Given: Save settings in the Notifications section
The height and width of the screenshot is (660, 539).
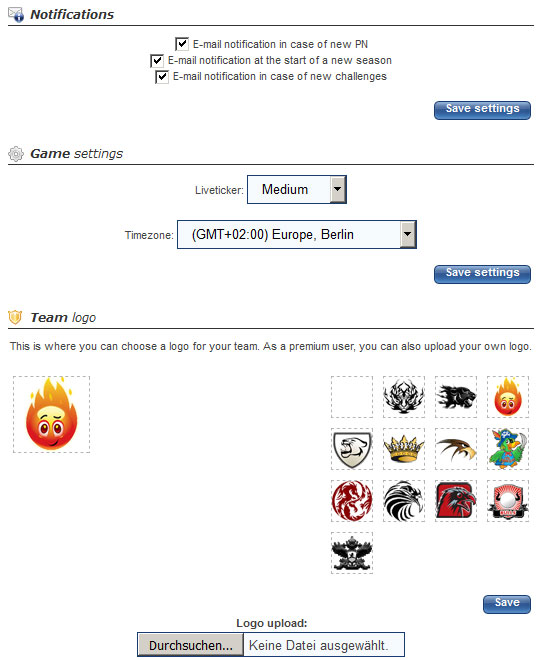Looking at the screenshot, I should [482, 110].
